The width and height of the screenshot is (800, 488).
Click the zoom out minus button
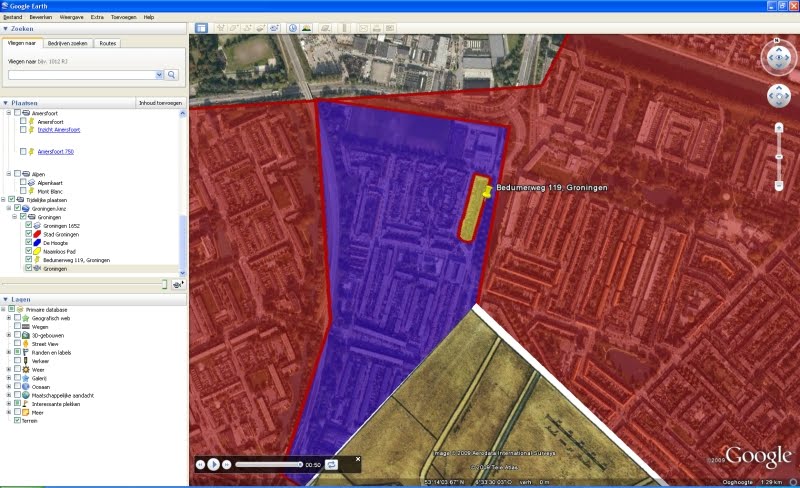pyautogui.click(x=779, y=185)
